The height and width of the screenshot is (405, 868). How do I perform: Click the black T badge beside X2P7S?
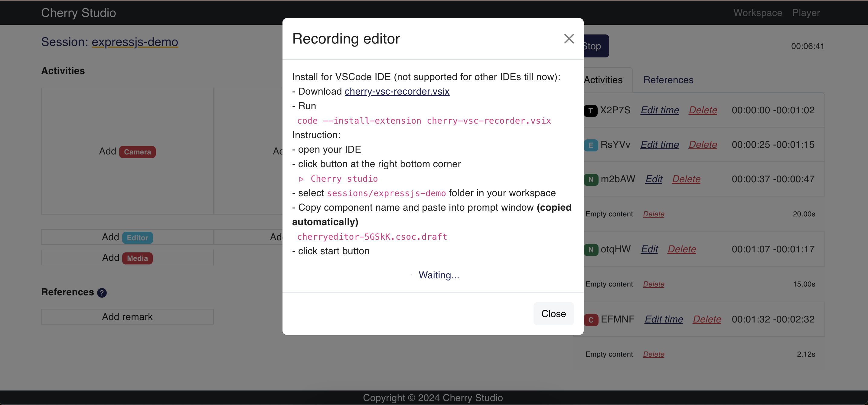[x=590, y=110]
